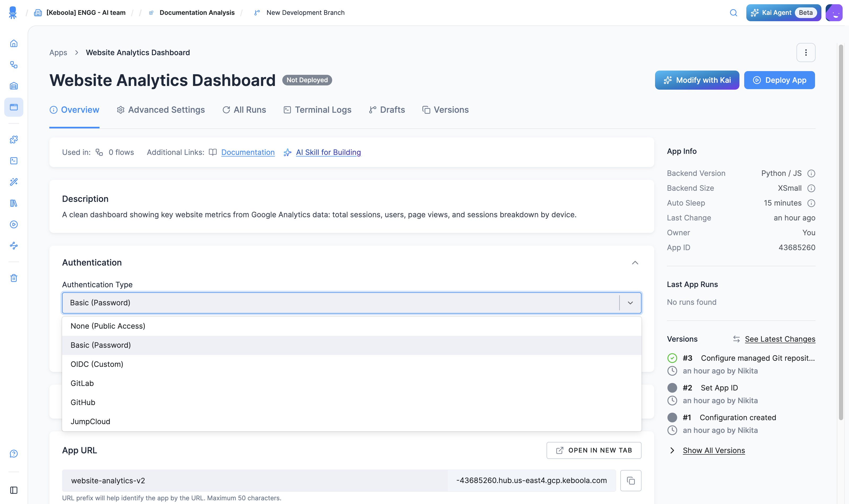Open global search magnifier

tap(734, 12)
